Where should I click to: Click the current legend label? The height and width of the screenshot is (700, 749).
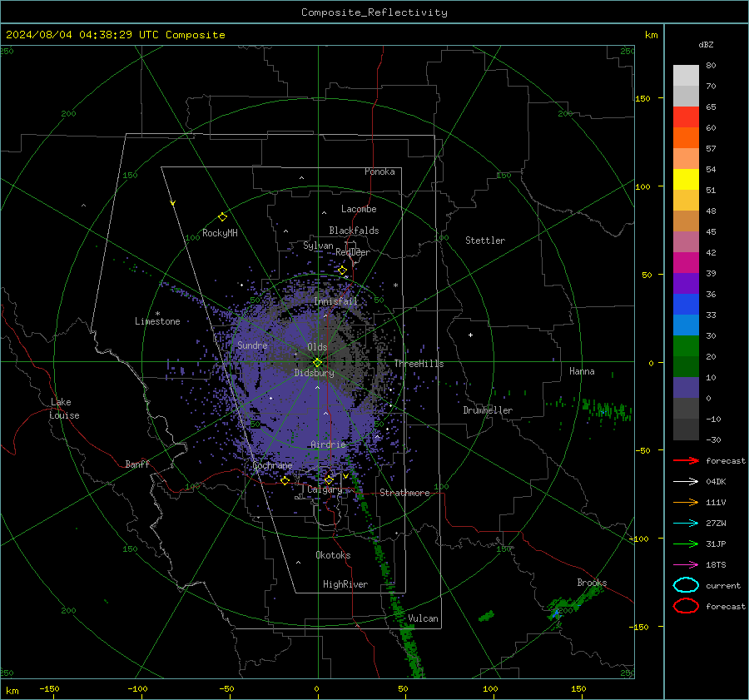(x=723, y=585)
